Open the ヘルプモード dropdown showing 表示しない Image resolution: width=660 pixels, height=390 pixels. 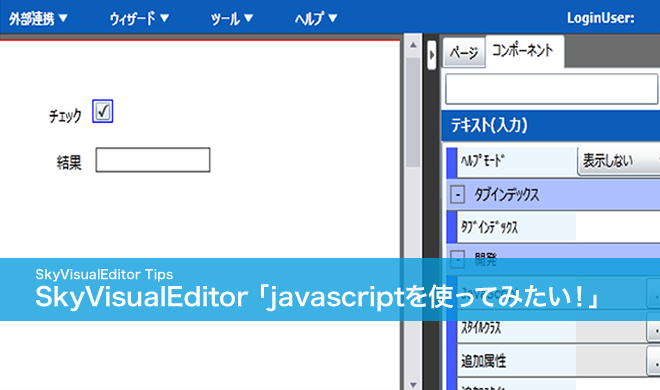(x=618, y=161)
